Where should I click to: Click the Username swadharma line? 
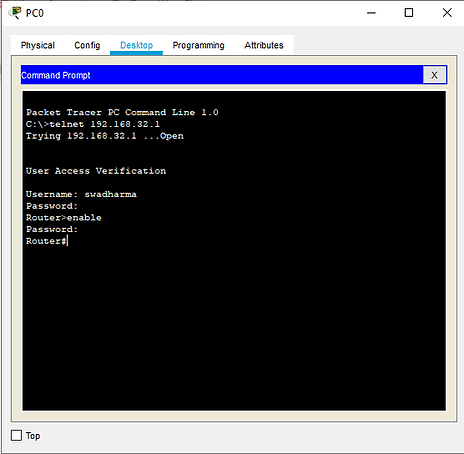(81, 194)
